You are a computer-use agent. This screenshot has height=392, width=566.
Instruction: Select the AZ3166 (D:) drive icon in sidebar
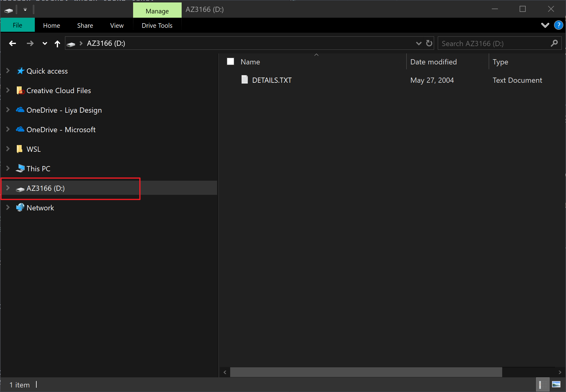(x=20, y=189)
